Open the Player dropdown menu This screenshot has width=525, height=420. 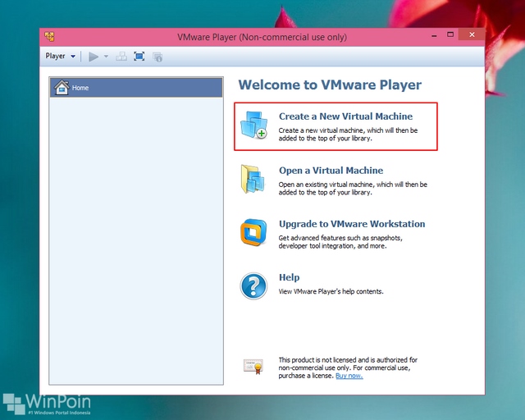[60, 56]
